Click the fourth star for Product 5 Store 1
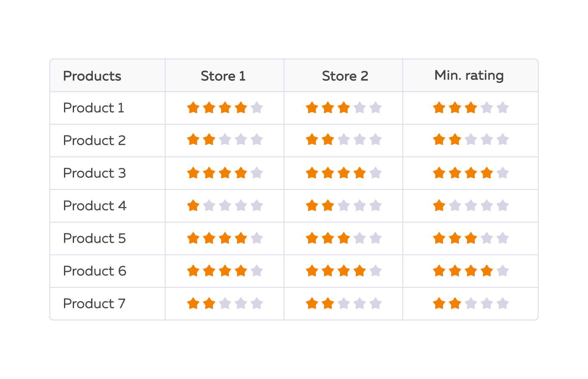The image size is (588, 379). tap(241, 238)
